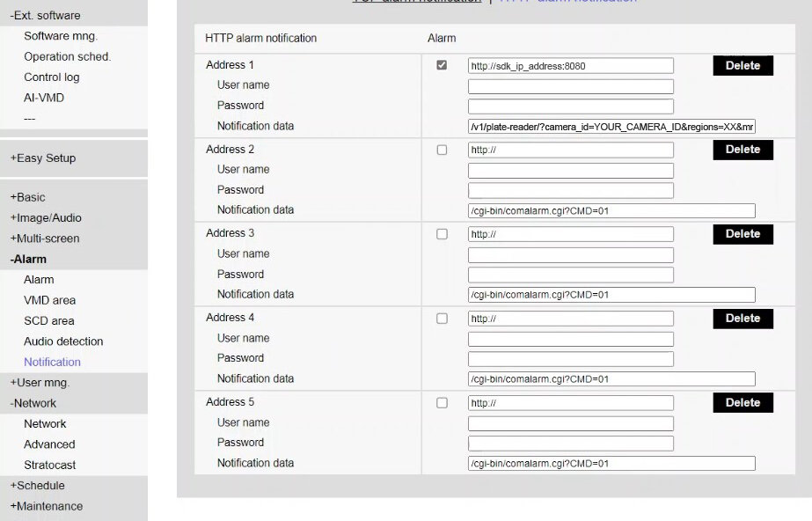The width and height of the screenshot is (812, 521).
Task: Click the Address 5 URL field
Action: pyautogui.click(x=571, y=403)
